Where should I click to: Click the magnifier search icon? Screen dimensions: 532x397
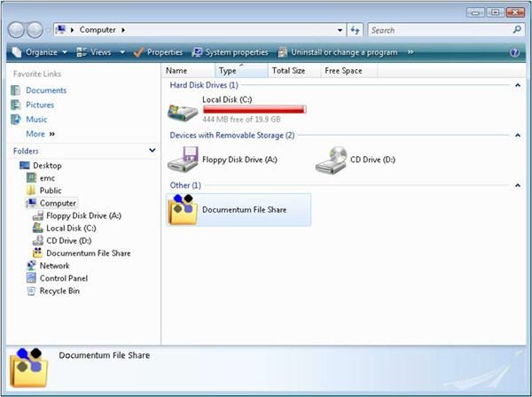tap(517, 30)
